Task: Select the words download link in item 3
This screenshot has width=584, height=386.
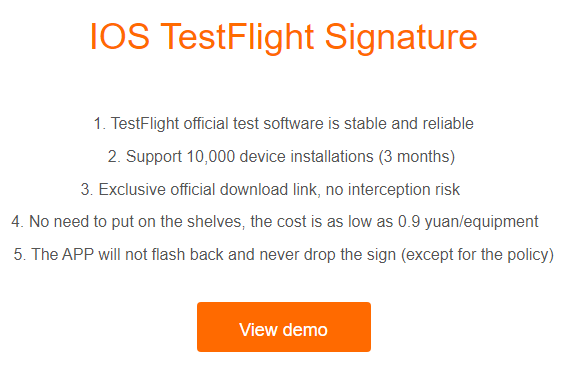Action: point(268,189)
